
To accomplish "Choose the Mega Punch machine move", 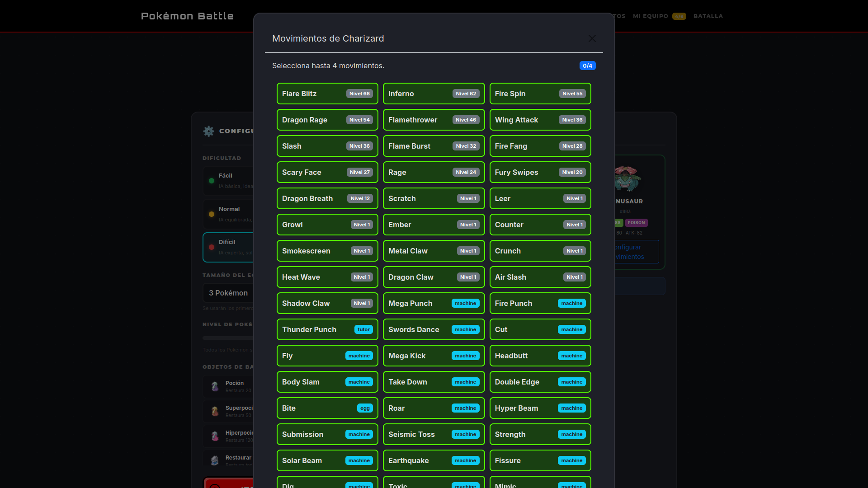I will [x=434, y=303].
